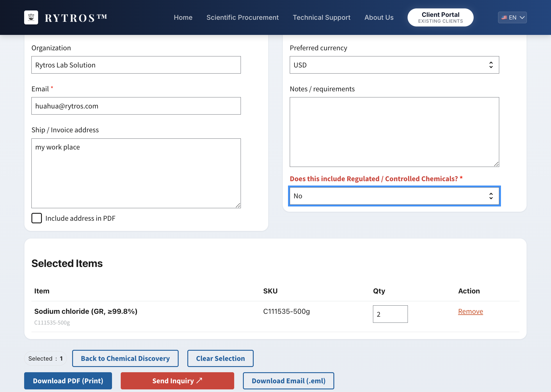The width and height of the screenshot is (551, 392).
Task: Click the resize handle of the Notes textarea
Action: tap(496, 164)
